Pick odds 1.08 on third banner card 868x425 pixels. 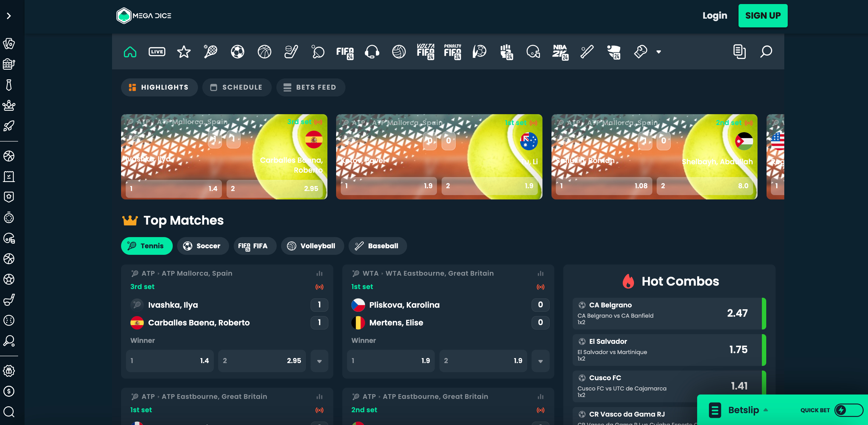[x=604, y=186]
